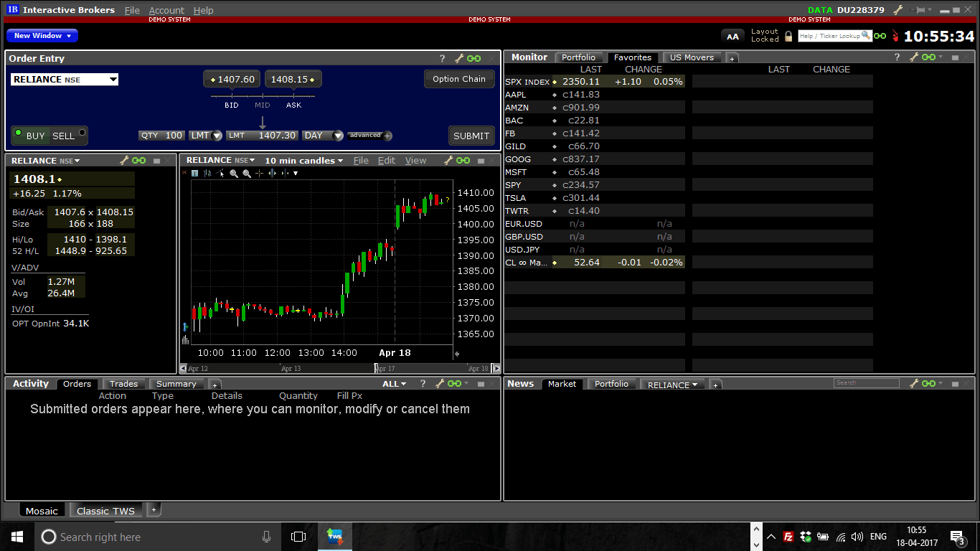
Task: Add new tab in Monitor panel
Action: tap(732, 58)
